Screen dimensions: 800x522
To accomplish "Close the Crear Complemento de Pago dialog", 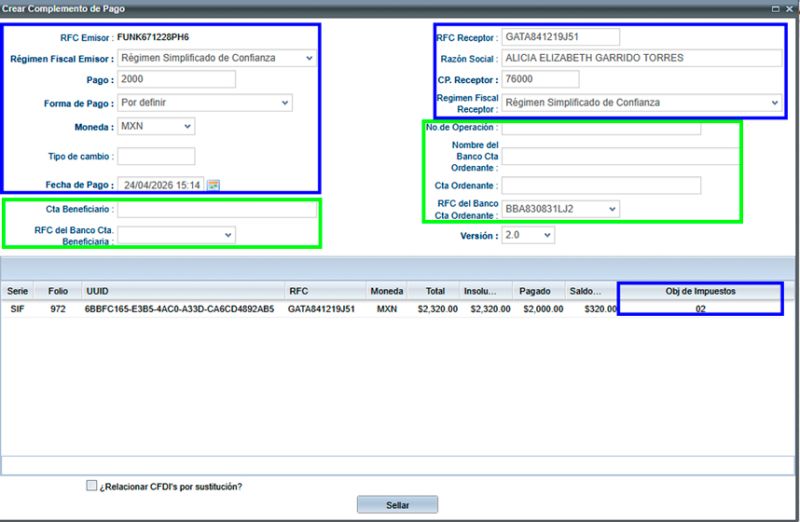I will point(790,7).
